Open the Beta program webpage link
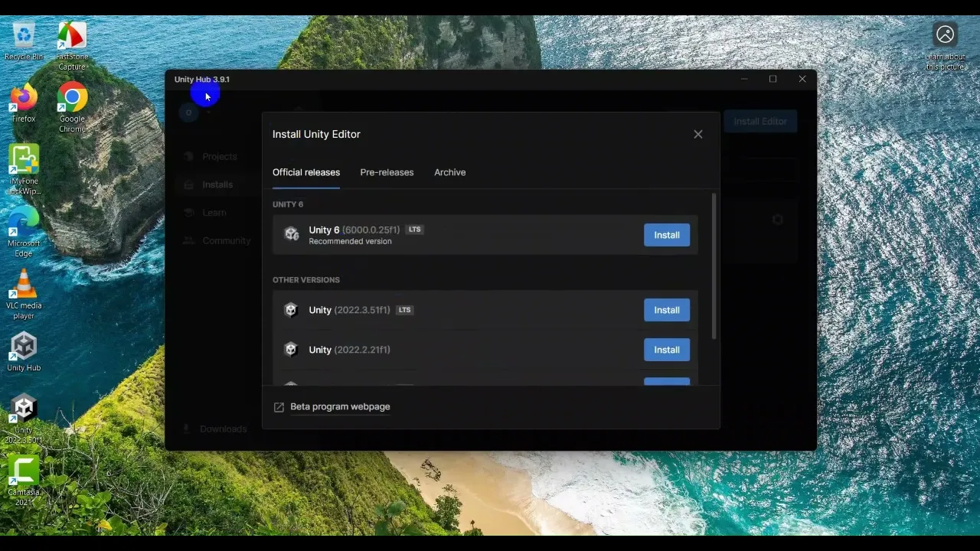Image resolution: width=980 pixels, height=551 pixels. point(340,406)
